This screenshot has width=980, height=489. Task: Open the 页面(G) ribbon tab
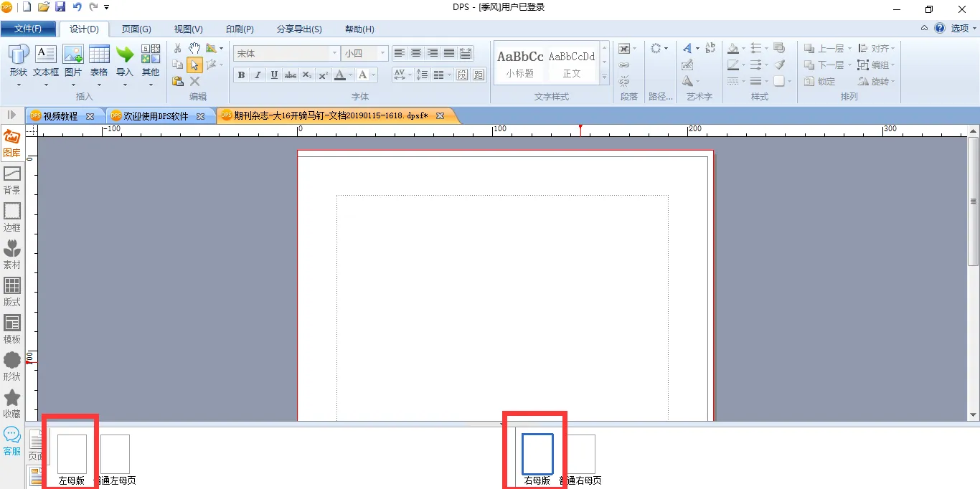(x=136, y=29)
